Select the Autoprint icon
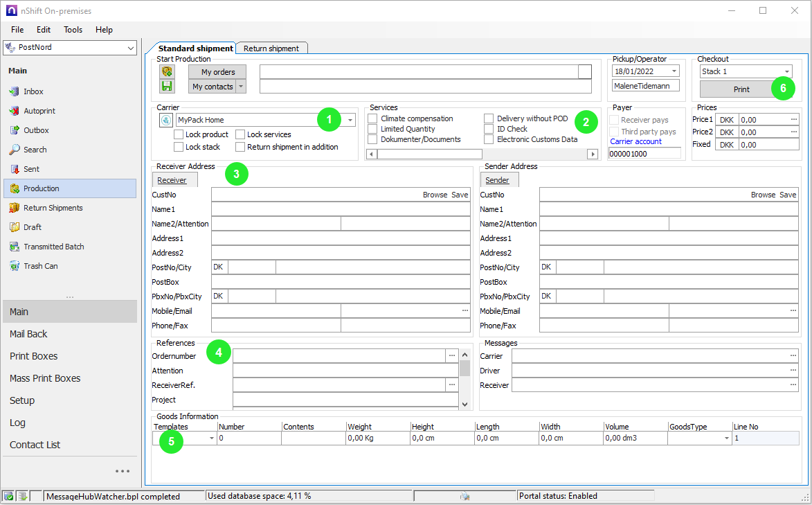Screen dimensions: 812x505 point(15,111)
